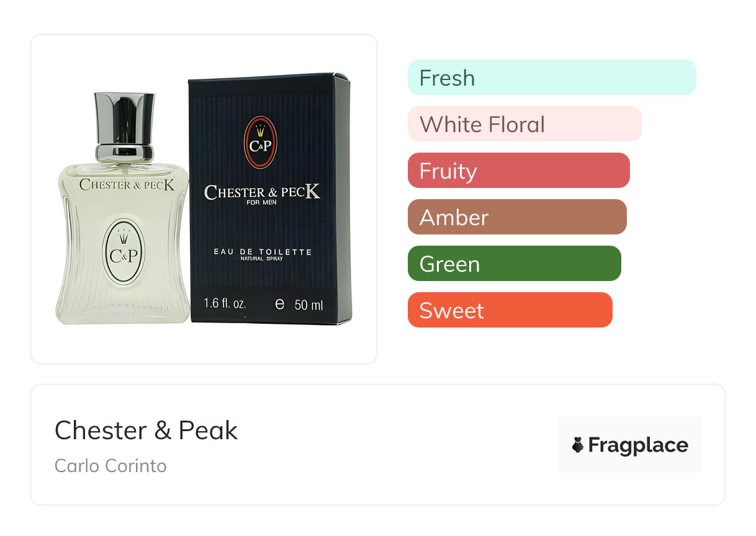Click the 50 ml volume label

(299, 305)
